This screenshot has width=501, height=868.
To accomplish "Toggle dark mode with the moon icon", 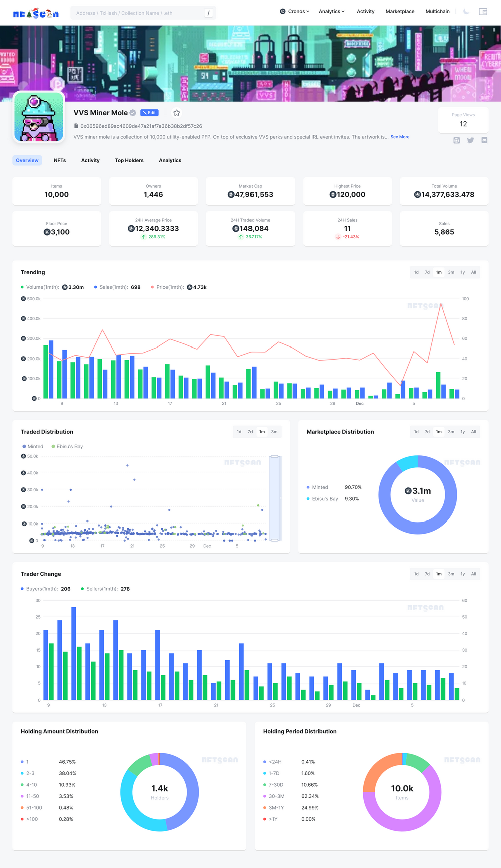I will (466, 12).
